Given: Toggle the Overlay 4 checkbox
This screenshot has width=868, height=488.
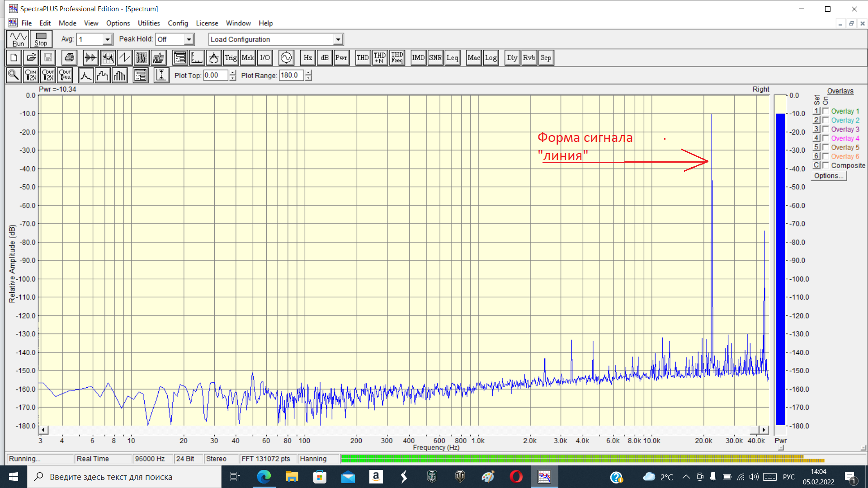Looking at the screenshot, I should pyautogui.click(x=826, y=138).
